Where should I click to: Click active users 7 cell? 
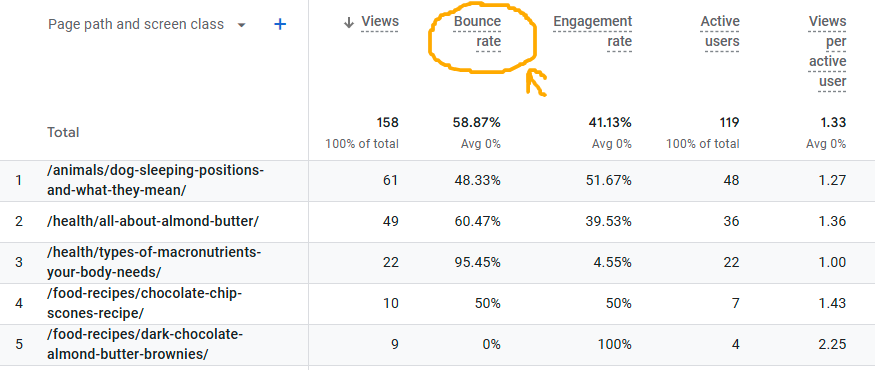point(735,304)
